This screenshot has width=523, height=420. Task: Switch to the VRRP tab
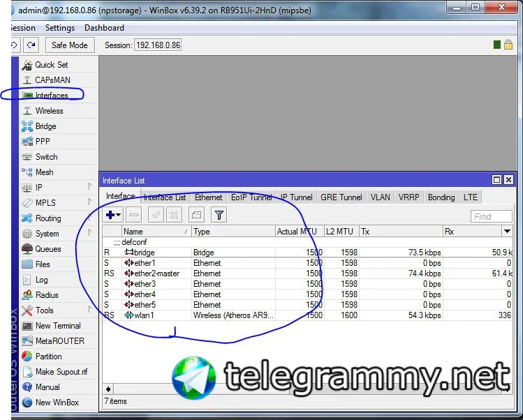coord(408,197)
